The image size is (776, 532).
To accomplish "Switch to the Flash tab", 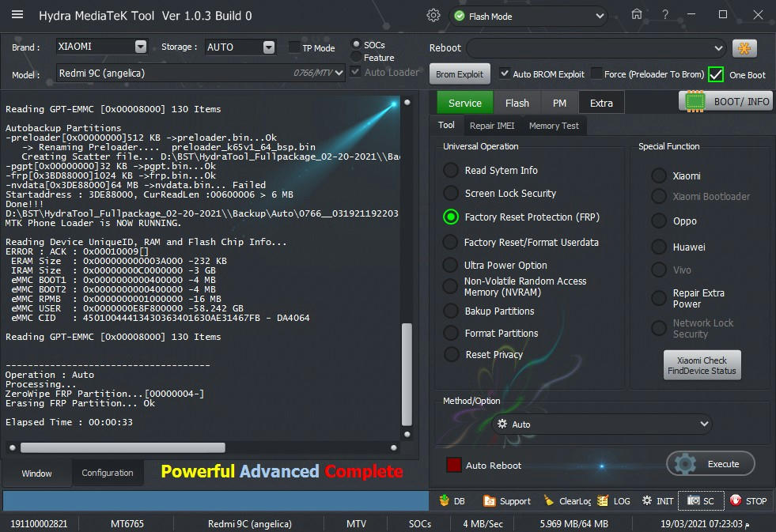I will (517, 103).
